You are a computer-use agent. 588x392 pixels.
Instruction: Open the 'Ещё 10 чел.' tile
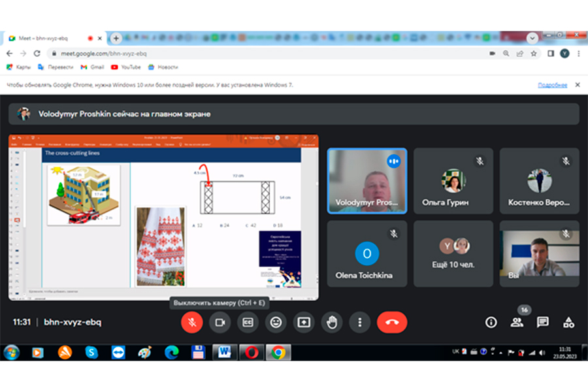tap(453, 253)
